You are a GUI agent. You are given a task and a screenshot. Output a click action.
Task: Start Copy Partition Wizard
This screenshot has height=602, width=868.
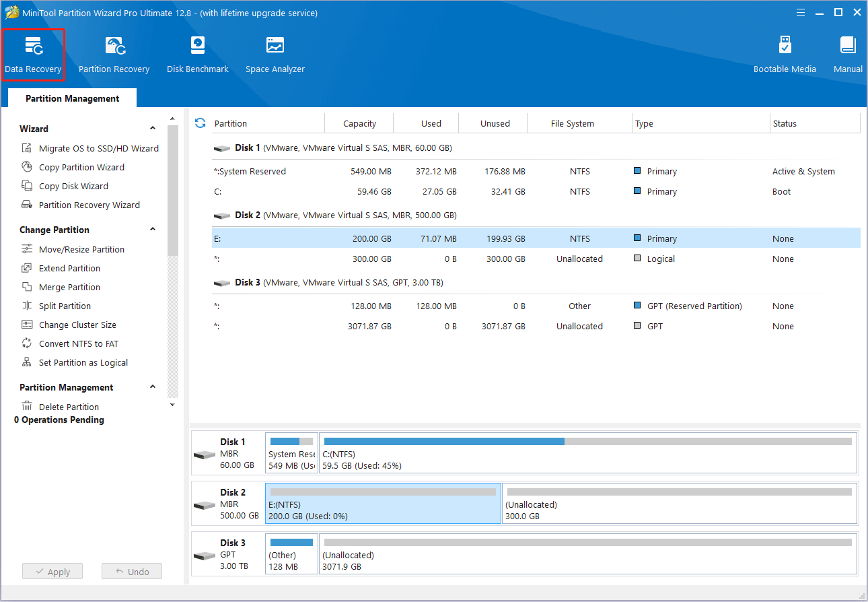point(73,167)
